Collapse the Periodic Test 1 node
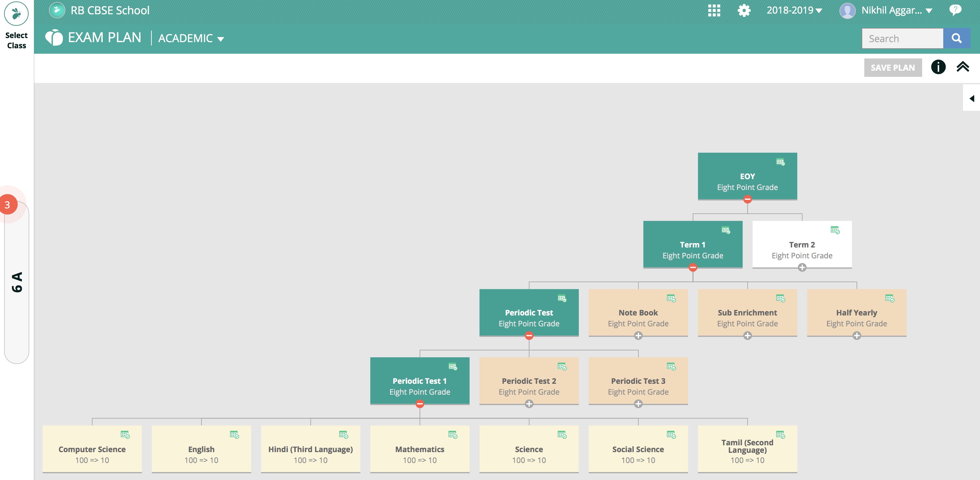 420,404
